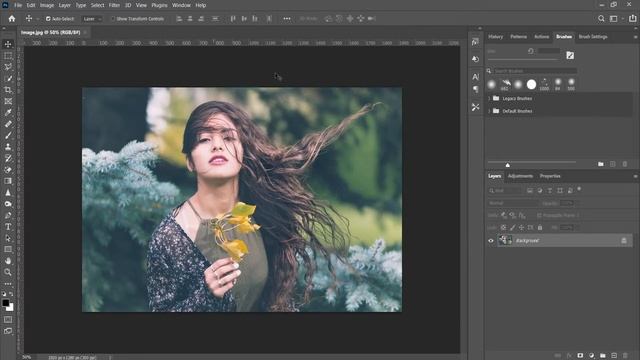640x360 pixels.
Task: Open the Brushes panel flyout menu
Action: pos(636,37)
